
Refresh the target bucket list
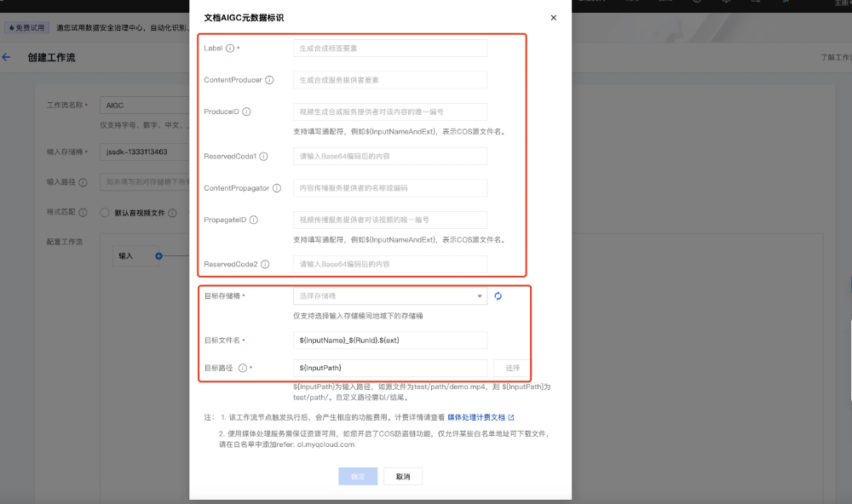coord(498,296)
